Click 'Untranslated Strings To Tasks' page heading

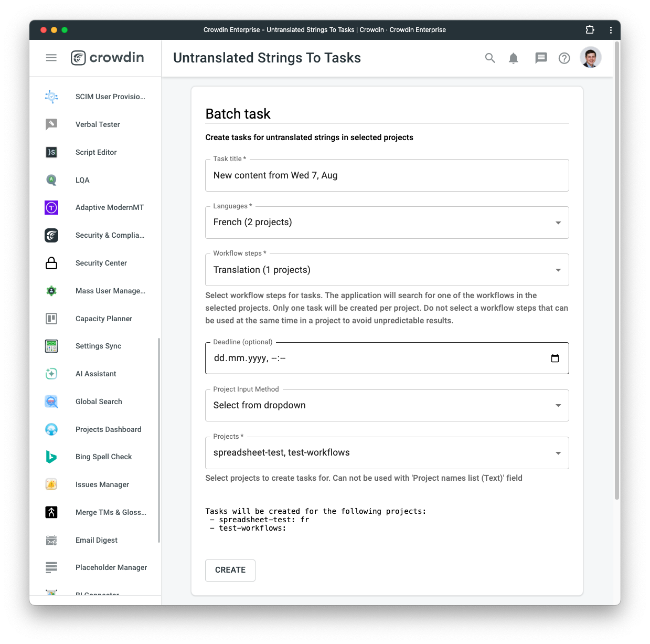[267, 58]
